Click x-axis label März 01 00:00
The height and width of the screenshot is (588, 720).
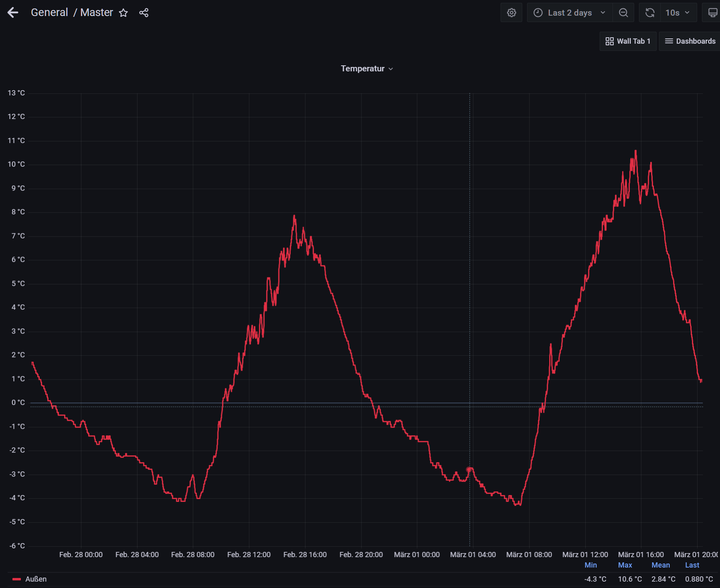click(417, 555)
